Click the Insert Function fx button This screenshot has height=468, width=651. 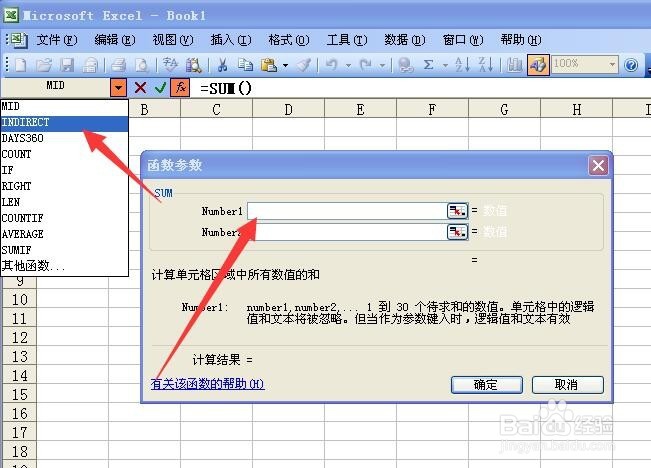pos(180,88)
